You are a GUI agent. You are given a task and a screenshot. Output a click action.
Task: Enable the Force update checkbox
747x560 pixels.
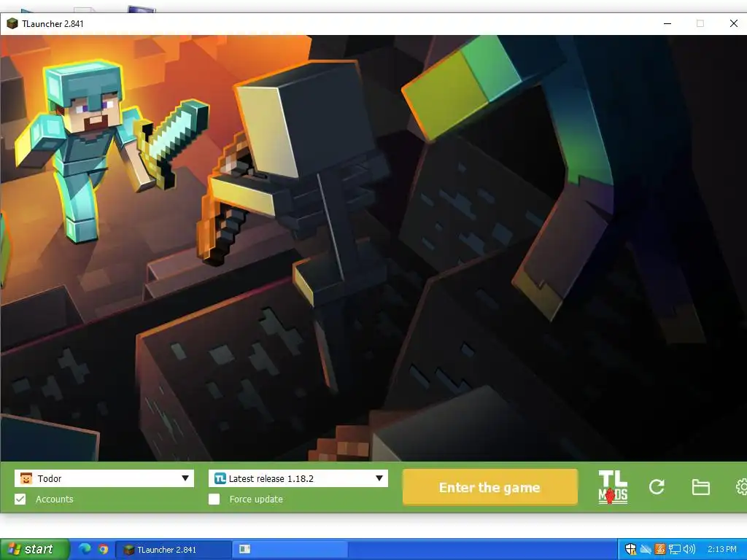[214, 499]
